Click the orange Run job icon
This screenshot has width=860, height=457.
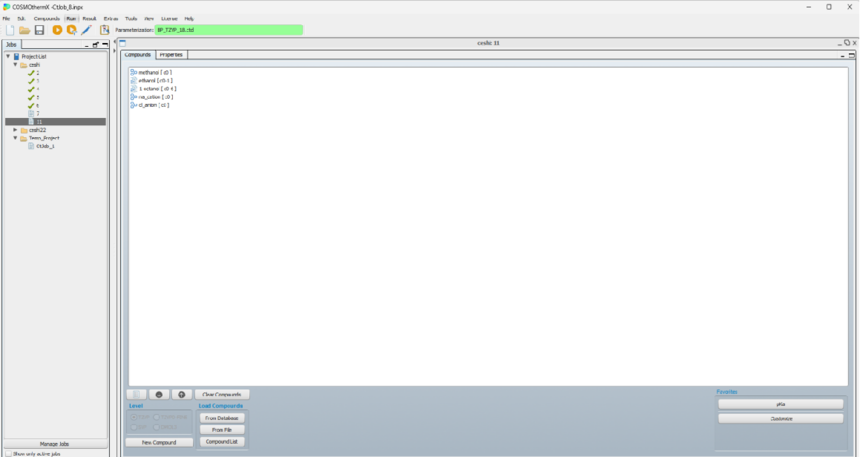click(57, 30)
